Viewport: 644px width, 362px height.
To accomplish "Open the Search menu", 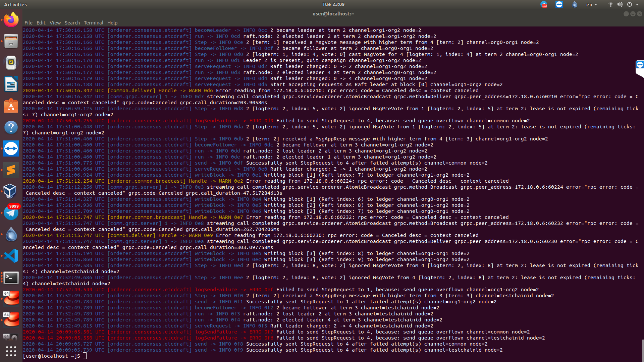I will pyautogui.click(x=72, y=23).
